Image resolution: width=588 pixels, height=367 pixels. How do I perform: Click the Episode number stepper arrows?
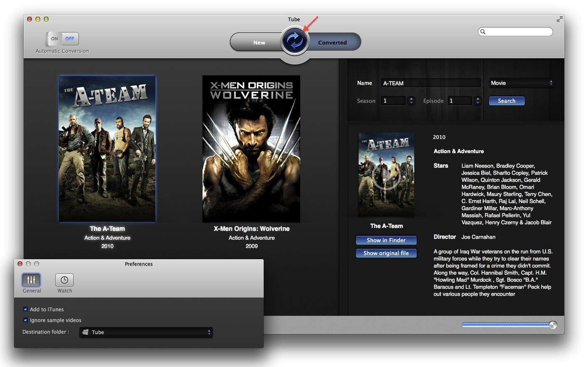(x=478, y=101)
